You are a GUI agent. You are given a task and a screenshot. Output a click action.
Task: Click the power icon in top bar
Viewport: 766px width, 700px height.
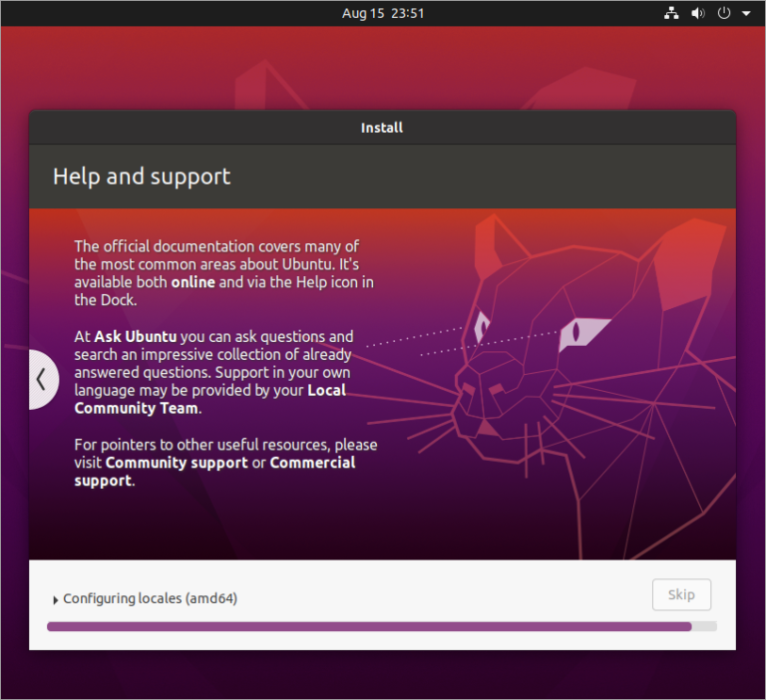coord(724,13)
